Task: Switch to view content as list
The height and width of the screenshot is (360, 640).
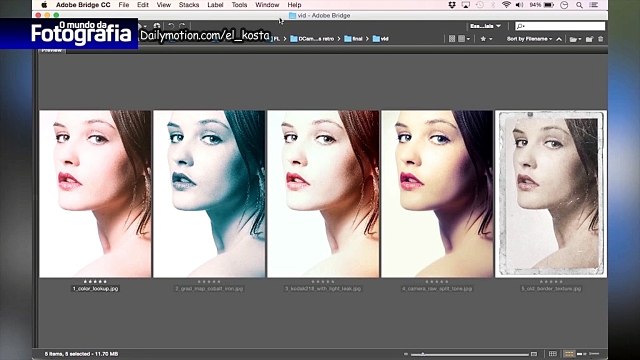Action: point(594,354)
